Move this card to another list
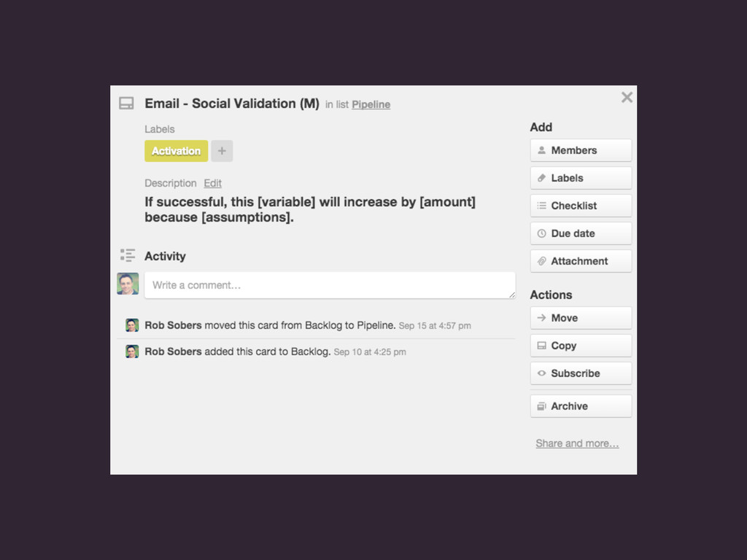The height and width of the screenshot is (560, 747). coord(581,318)
